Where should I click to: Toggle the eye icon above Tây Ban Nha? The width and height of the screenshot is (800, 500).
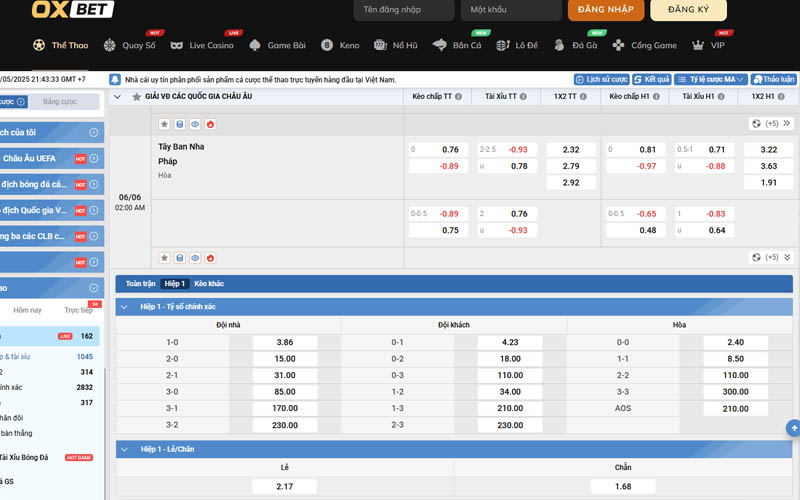195,124
